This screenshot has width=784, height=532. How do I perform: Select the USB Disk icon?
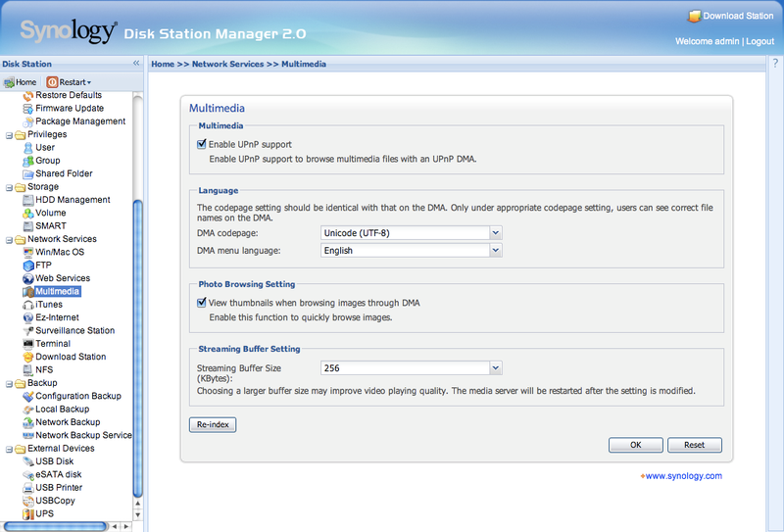coord(28,461)
